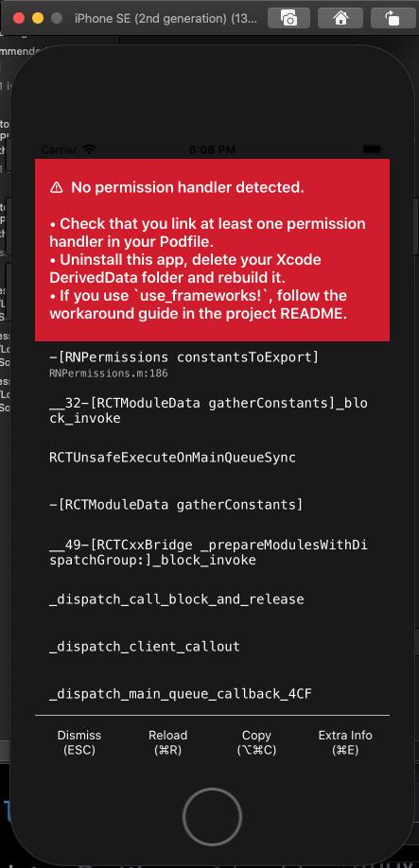This screenshot has width=419, height=868.
Task: Click the simulator Home toolbar icon
Action: [x=340, y=18]
